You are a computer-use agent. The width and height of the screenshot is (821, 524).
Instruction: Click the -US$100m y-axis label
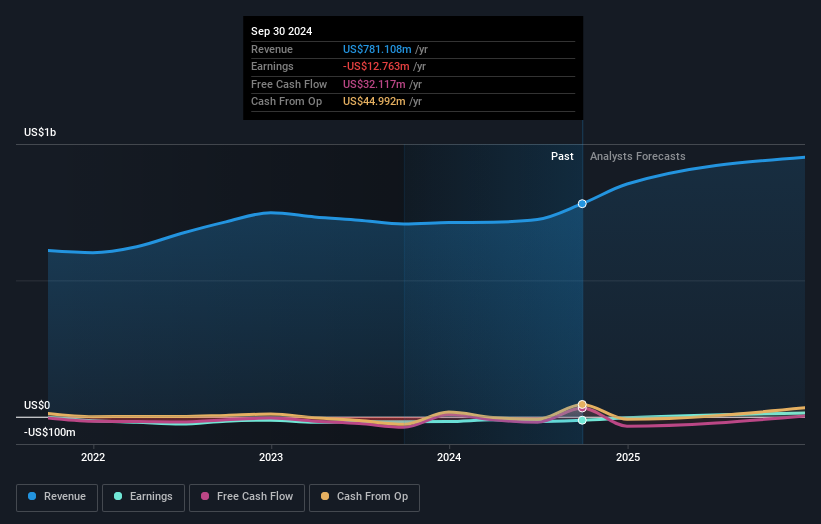(x=49, y=432)
